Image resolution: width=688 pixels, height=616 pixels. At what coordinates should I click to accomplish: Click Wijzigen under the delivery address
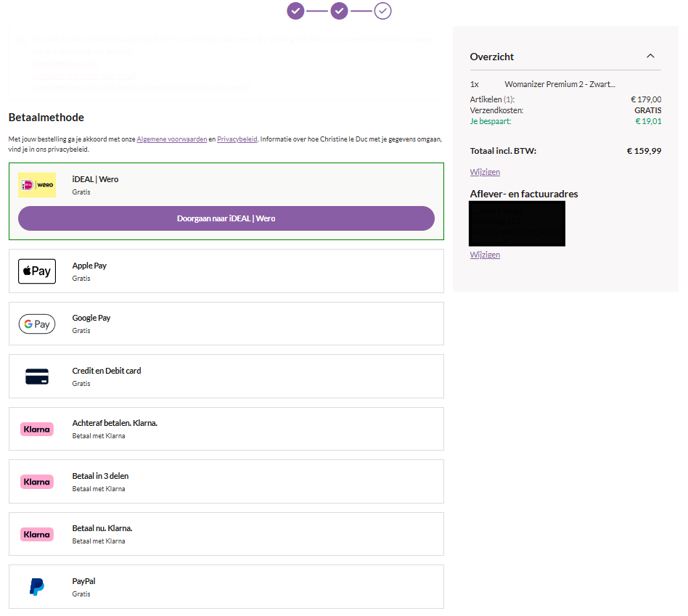tap(485, 255)
